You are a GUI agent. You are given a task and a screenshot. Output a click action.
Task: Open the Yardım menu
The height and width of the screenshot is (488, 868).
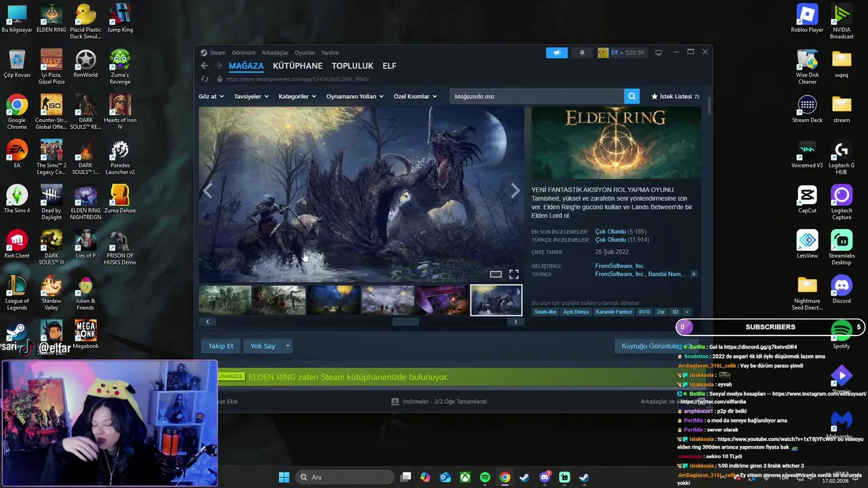(x=330, y=52)
